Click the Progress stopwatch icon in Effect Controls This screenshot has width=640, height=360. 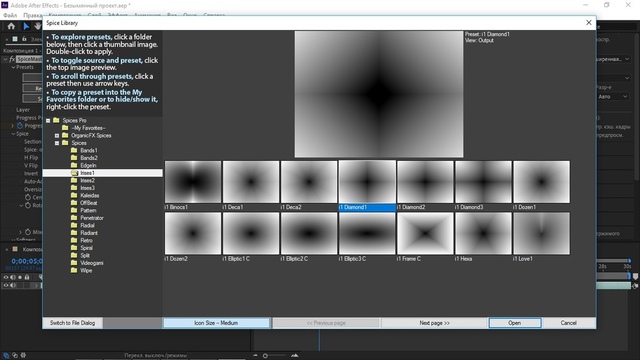pos(20,126)
